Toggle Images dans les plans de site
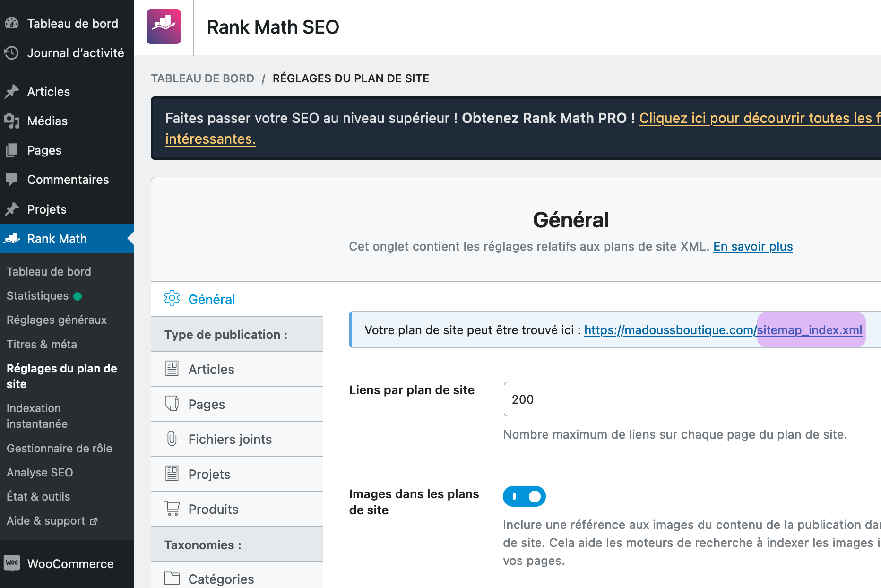 (524, 496)
